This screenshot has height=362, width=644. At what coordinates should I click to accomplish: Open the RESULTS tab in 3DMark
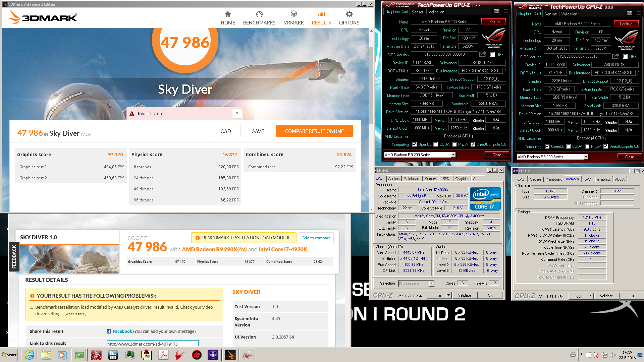(x=321, y=18)
